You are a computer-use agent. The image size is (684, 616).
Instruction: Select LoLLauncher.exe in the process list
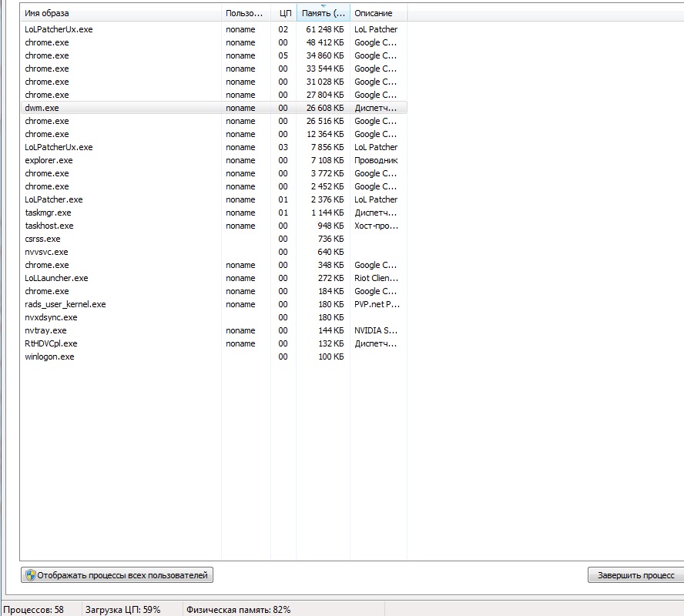(x=56, y=278)
